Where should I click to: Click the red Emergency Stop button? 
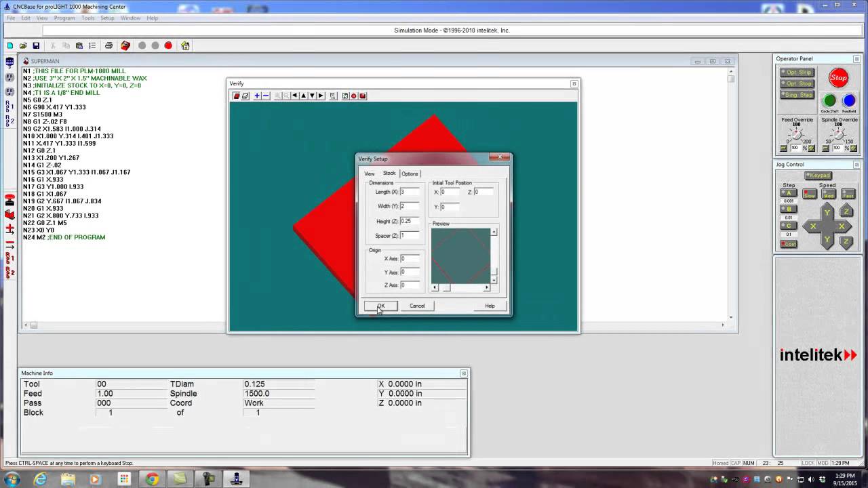click(839, 77)
